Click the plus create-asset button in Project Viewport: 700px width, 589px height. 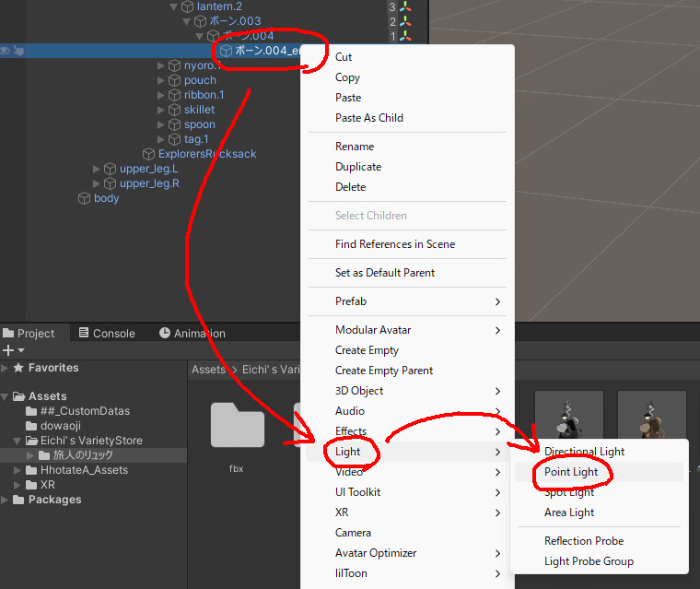[x=8, y=350]
